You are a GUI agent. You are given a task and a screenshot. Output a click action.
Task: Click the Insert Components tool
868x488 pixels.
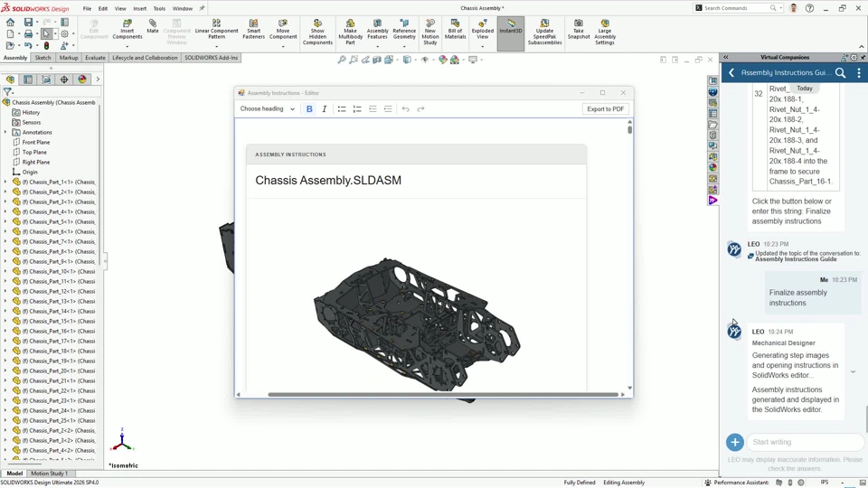[127, 30]
